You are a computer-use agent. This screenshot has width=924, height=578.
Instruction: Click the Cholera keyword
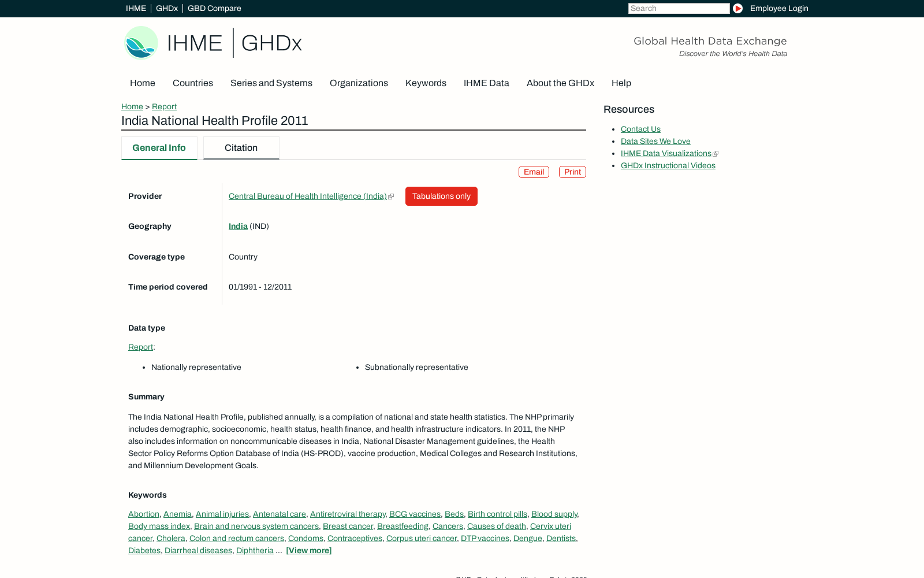point(171,538)
